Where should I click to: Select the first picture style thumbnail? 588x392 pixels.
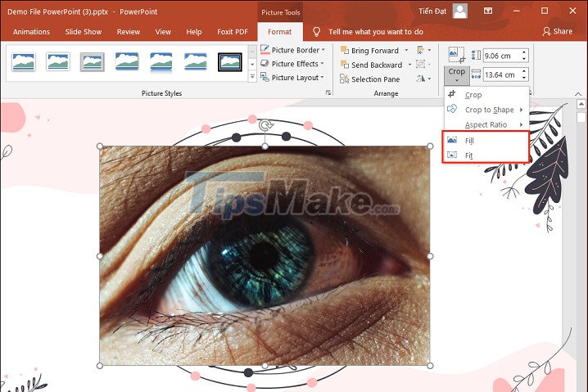[x=24, y=61]
